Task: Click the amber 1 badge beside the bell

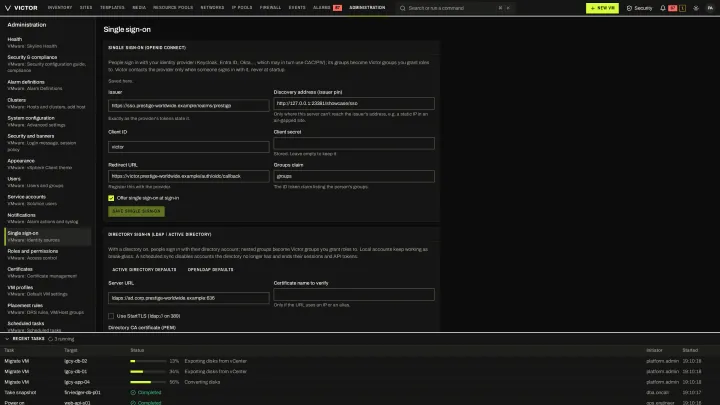Action: pos(682,8)
